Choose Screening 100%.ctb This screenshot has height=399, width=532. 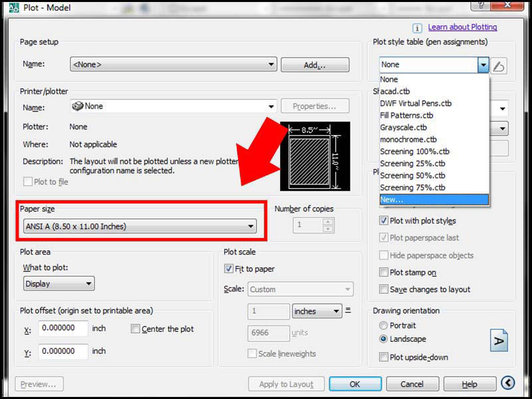click(434, 152)
